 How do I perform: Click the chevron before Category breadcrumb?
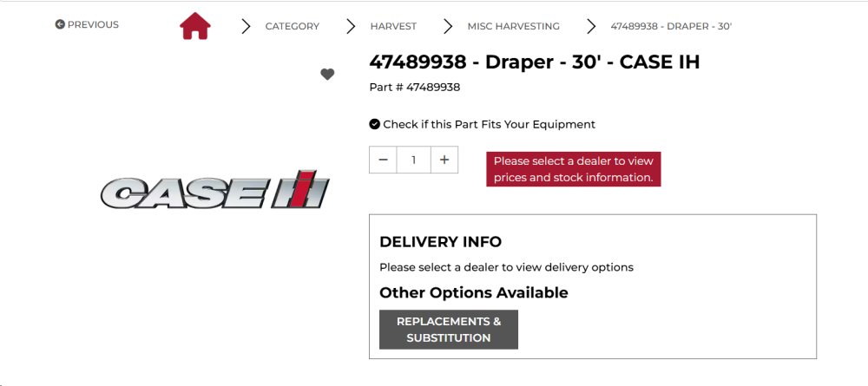pos(246,26)
